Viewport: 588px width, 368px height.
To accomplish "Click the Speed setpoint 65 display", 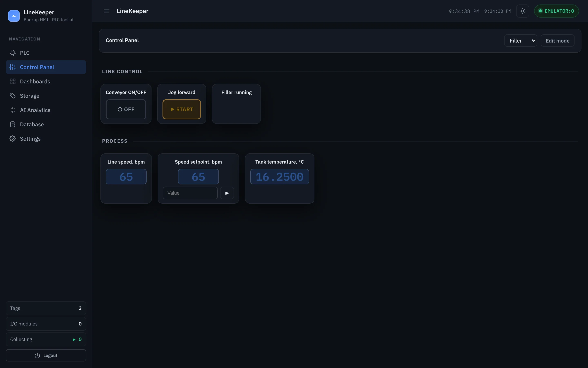I will pos(198,177).
